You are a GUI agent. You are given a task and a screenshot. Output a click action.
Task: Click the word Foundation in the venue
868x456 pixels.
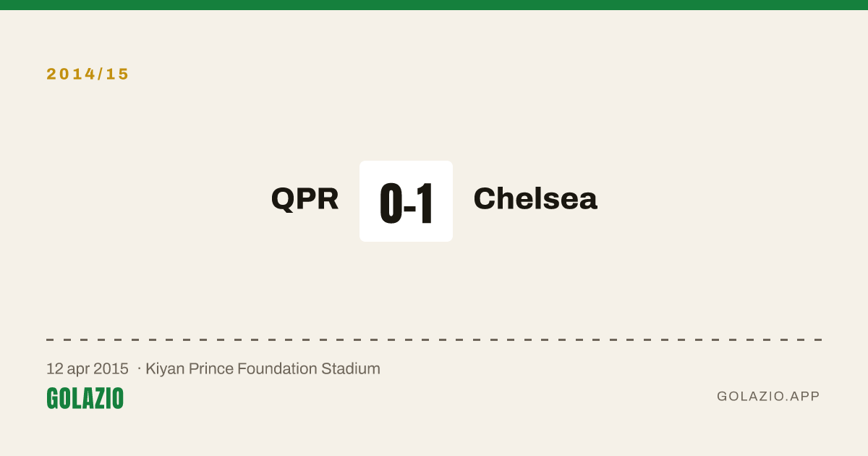pos(277,368)
